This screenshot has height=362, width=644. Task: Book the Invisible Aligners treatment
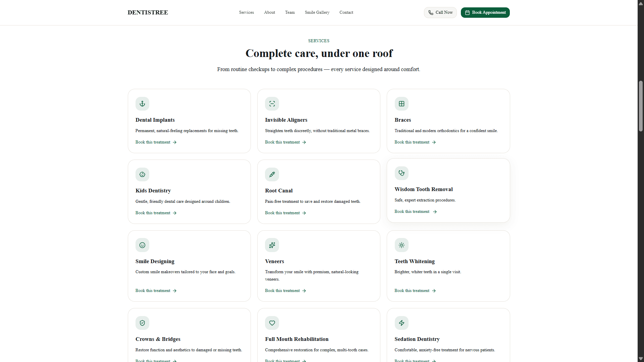285,142
